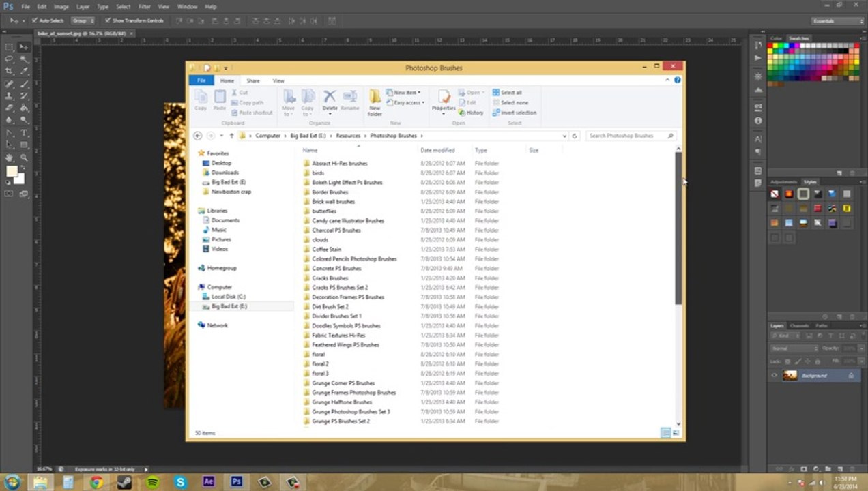Toggle Show Transform Controls checkbox
The width and height of the screenshot is (868, 491).
[108, 20]
